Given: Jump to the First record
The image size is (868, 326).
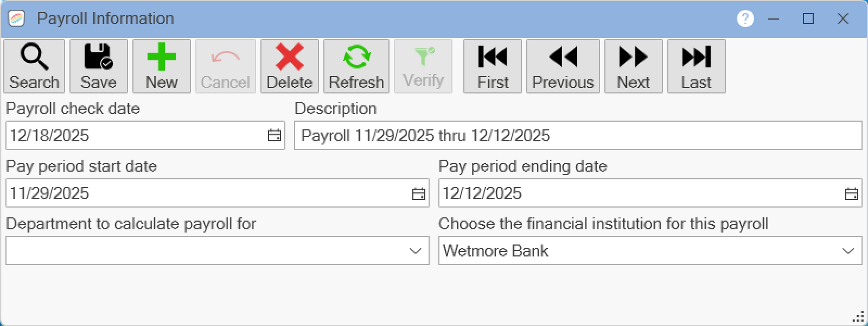Looking at the screenshot, I should (x=493, y=66).
